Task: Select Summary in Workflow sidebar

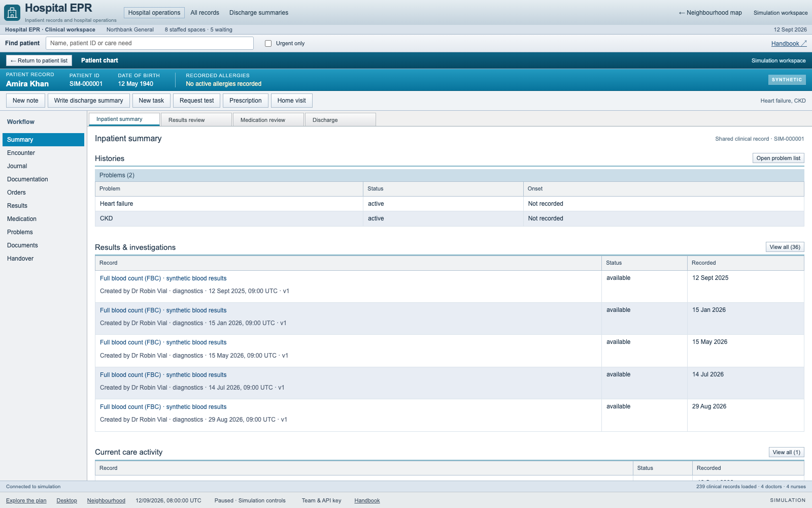Action: pos(43,140)
